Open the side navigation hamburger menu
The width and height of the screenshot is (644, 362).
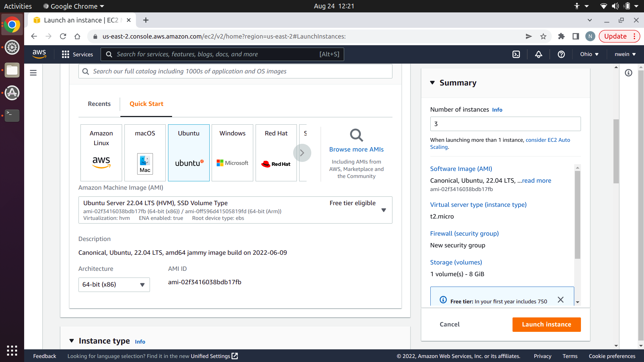pyautogui.click(x=33, y=73)
